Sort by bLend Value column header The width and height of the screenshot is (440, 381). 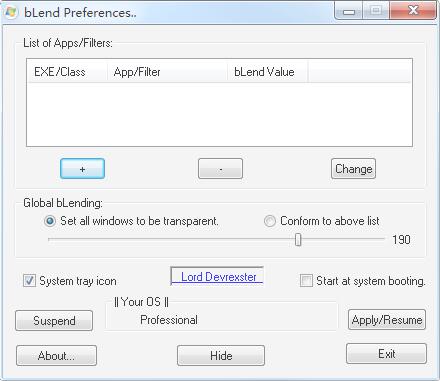pyautogui.click(x=267, y=72)
